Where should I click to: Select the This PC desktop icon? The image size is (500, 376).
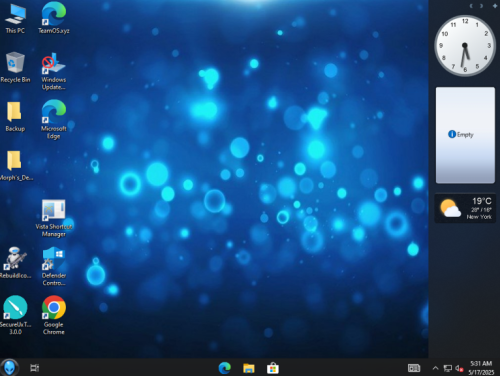[15, 18]
